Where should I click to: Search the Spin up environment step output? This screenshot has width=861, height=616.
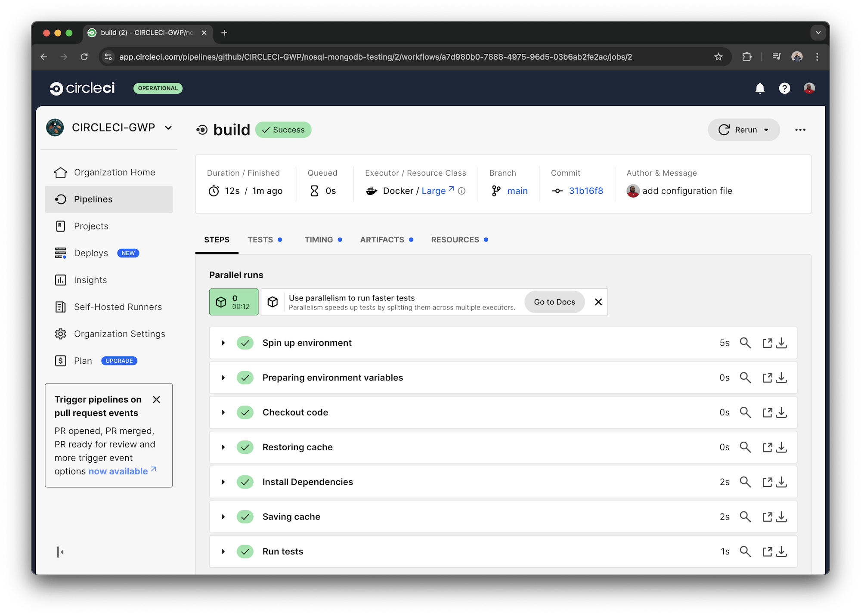745,343
